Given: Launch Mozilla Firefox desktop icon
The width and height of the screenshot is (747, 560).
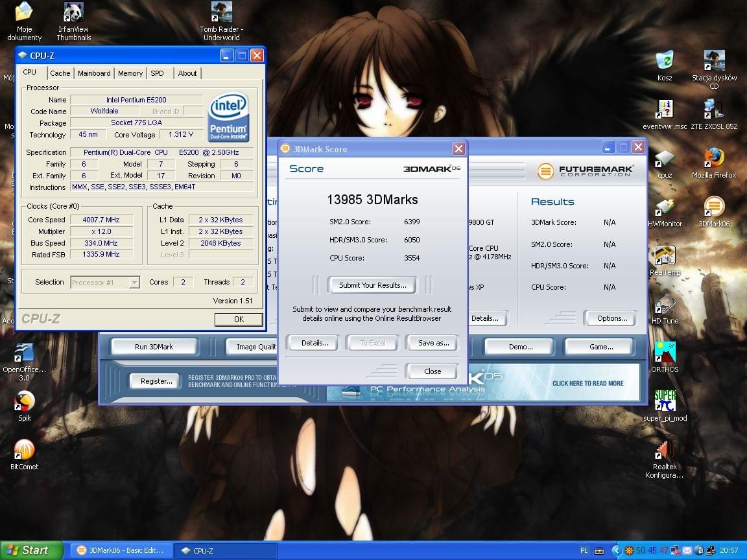Looking at the screenshot, I should click(714, 163).
